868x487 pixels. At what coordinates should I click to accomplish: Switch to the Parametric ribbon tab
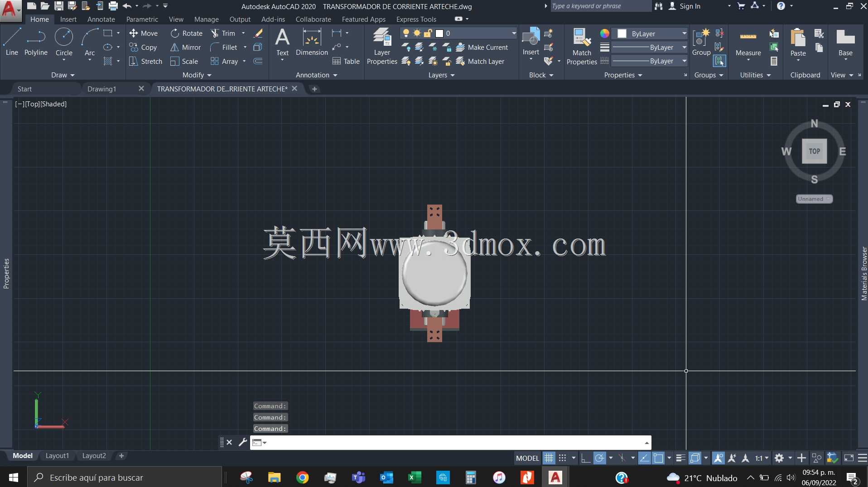click(142, 19)
